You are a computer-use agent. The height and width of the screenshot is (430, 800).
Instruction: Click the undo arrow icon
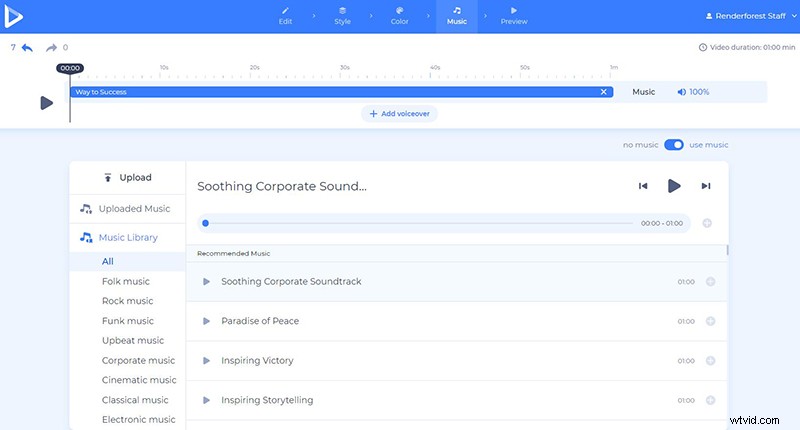[x=27, y=47]
